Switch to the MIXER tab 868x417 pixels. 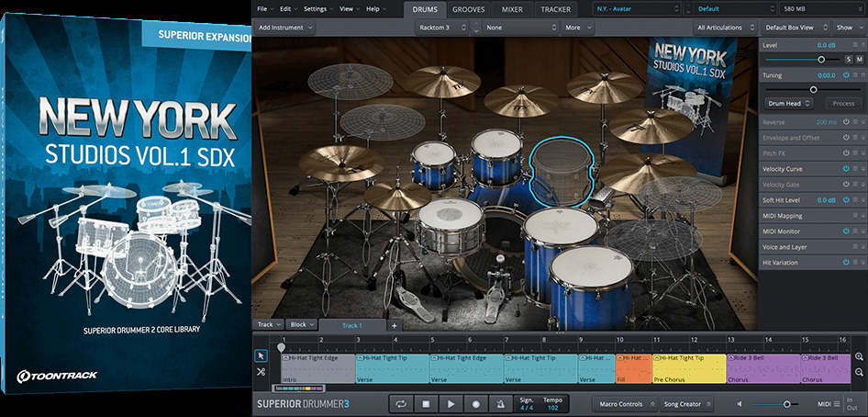pos(513,9)
